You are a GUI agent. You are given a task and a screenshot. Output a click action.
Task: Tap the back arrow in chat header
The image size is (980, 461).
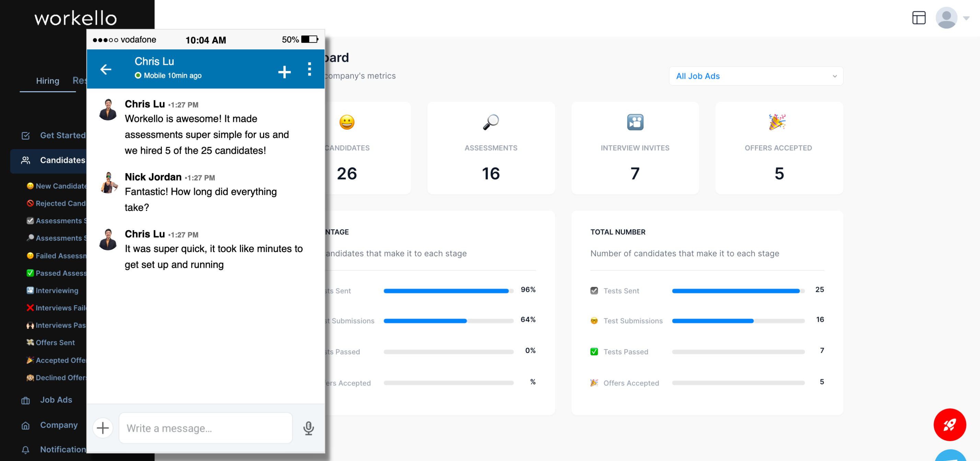click(106, 69)
